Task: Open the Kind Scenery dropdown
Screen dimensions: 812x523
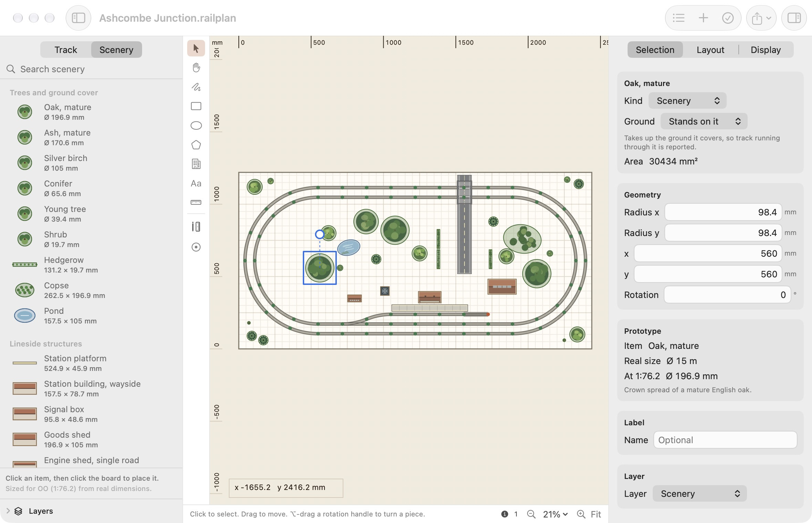Action: [x=687, y=101]
